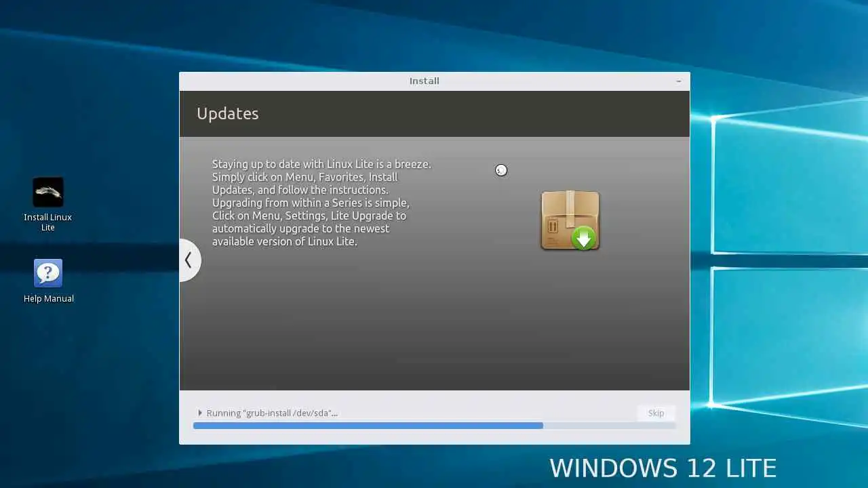Expand the grub-install details triangle
The image size is (868, 488).
[x=200, y=413]
